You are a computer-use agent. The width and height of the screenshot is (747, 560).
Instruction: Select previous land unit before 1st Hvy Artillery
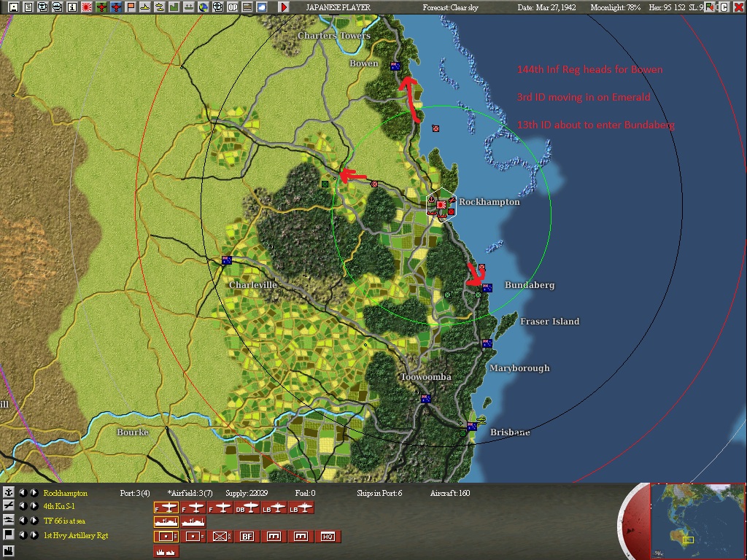(23, 534)
